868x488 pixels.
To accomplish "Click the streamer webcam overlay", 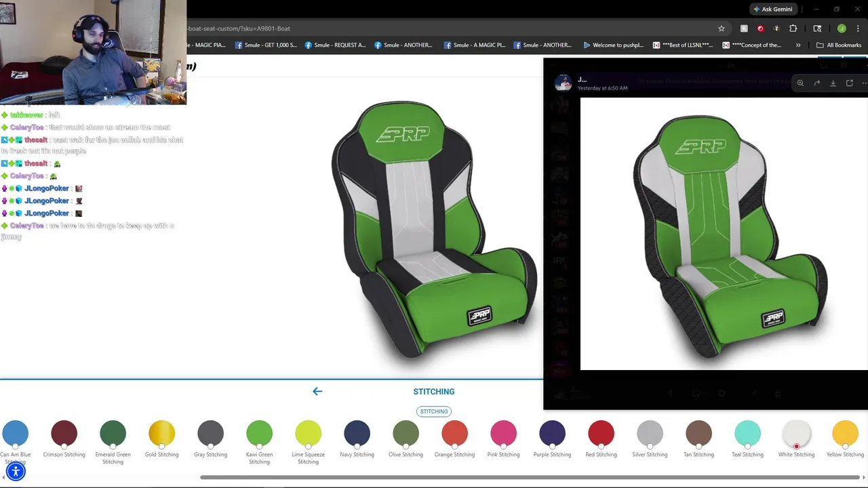I will (x=94, y=52).
